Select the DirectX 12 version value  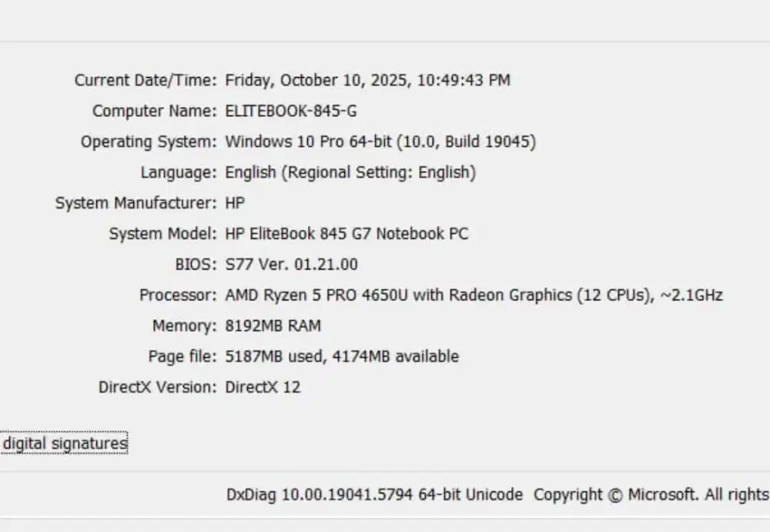click(263, 387)
